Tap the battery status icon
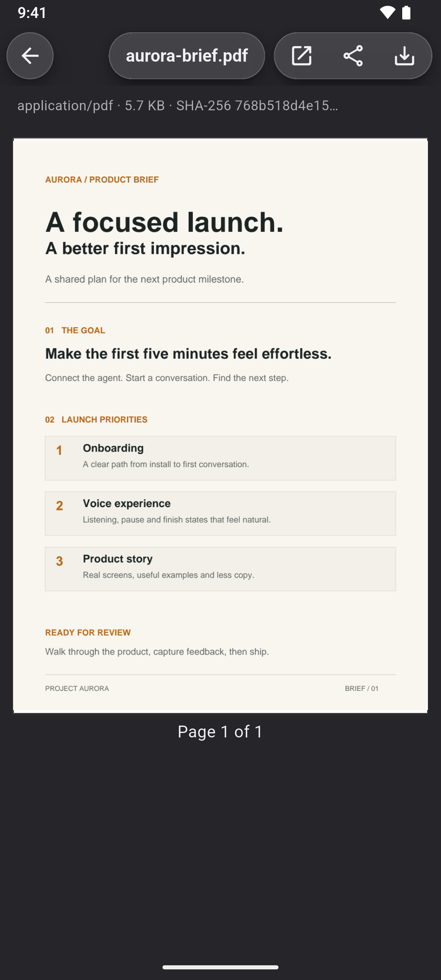This screenshot has width=441, height=980. (x=406, y=13)
